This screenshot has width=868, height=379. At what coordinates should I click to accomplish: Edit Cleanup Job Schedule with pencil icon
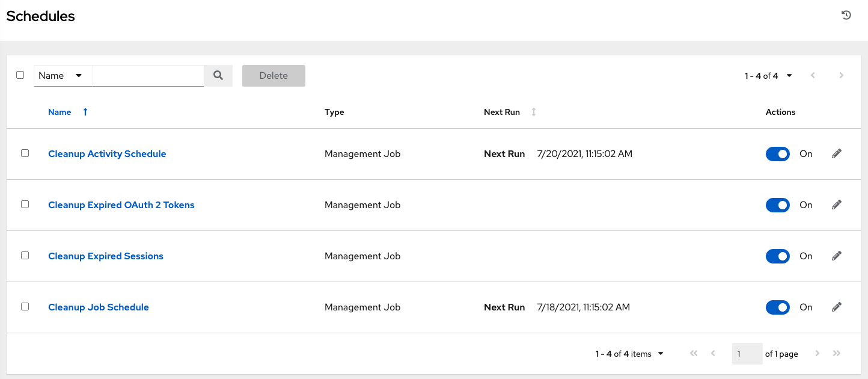point(837,307)
